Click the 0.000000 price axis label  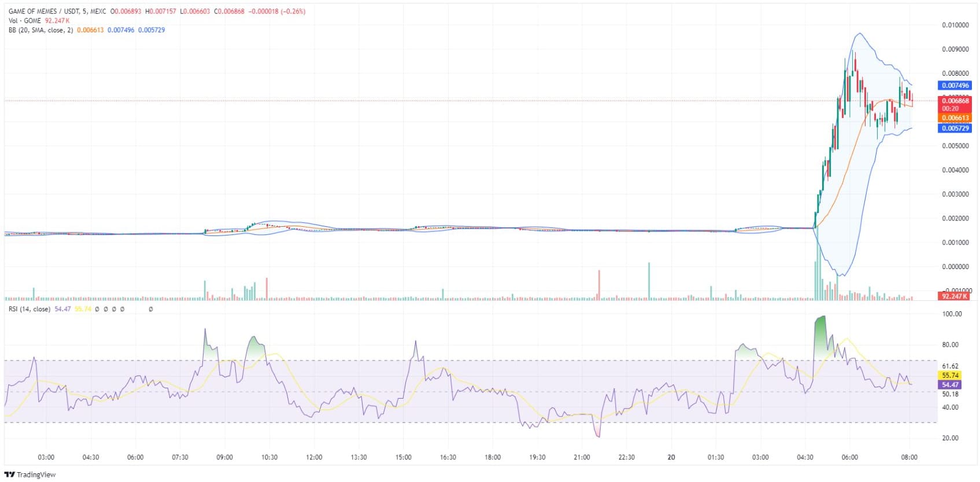point(955,267)
